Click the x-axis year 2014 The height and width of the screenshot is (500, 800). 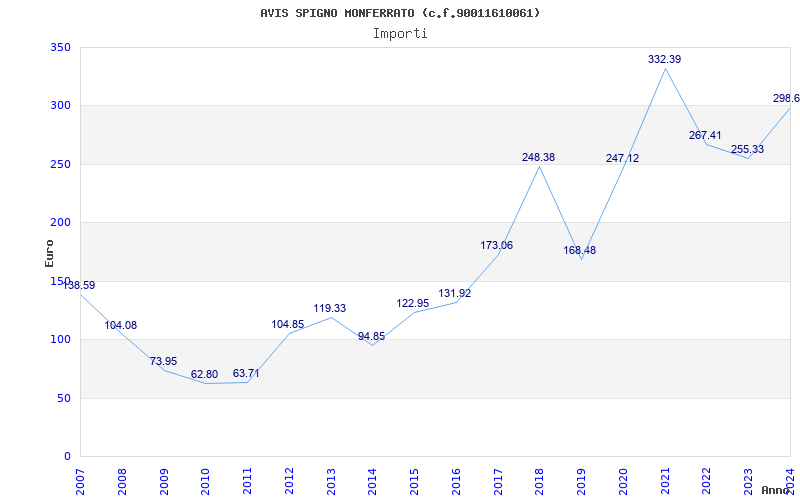[372, 482]
